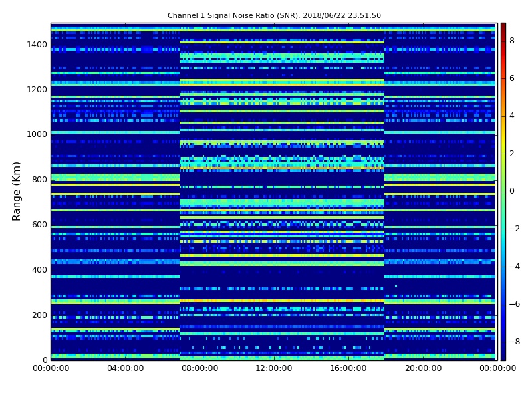Click the colorbar value label −8
Screen dimensions: 532x399
pos(515,342)
